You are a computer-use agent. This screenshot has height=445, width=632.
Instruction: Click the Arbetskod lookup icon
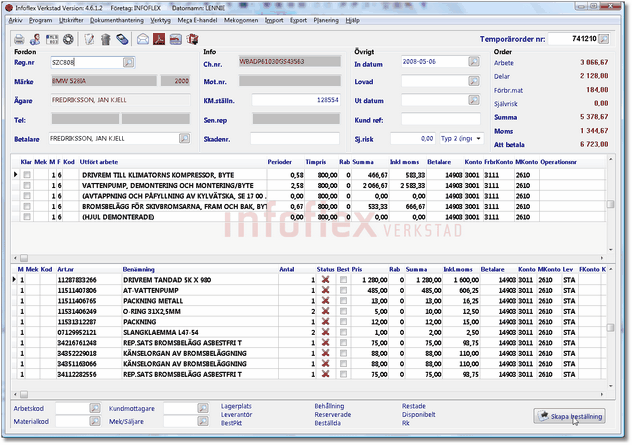click(95, 408)
